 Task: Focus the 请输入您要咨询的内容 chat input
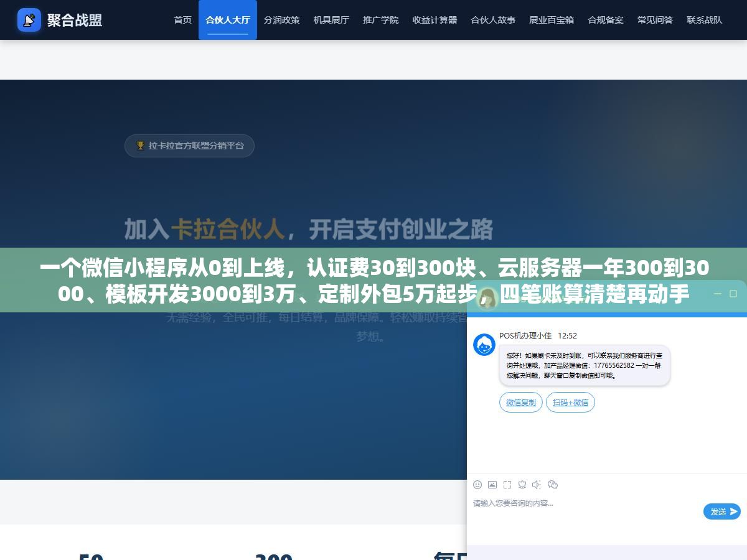[x=585, y=511]
